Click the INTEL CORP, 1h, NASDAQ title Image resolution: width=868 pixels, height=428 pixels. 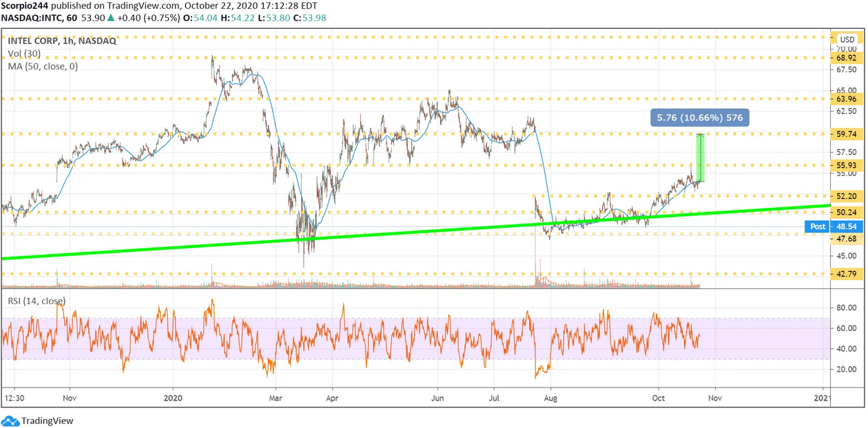coord(62,41)
